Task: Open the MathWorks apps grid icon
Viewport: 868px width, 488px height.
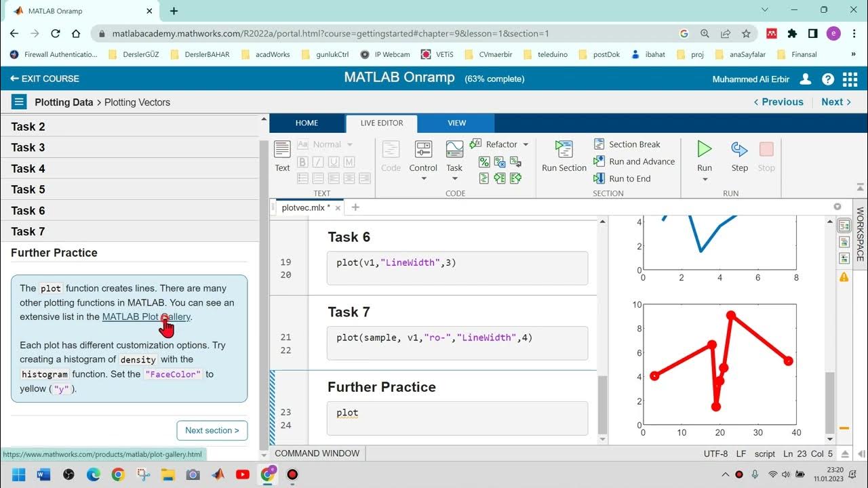Action: pos(850,79)
